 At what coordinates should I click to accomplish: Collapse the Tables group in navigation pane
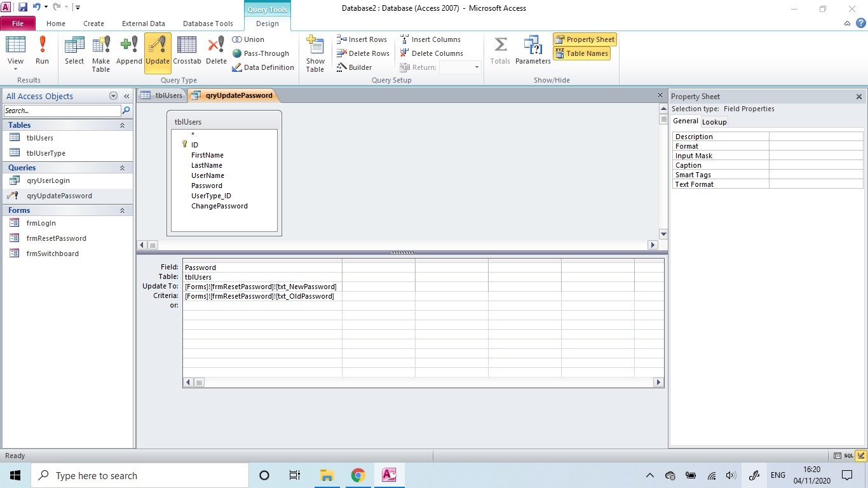point(122,125)
